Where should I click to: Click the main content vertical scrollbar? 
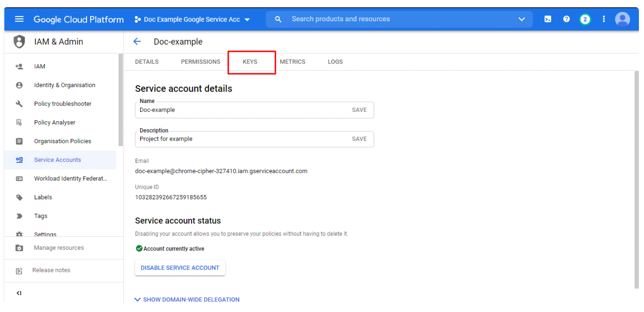coord(636,180)
